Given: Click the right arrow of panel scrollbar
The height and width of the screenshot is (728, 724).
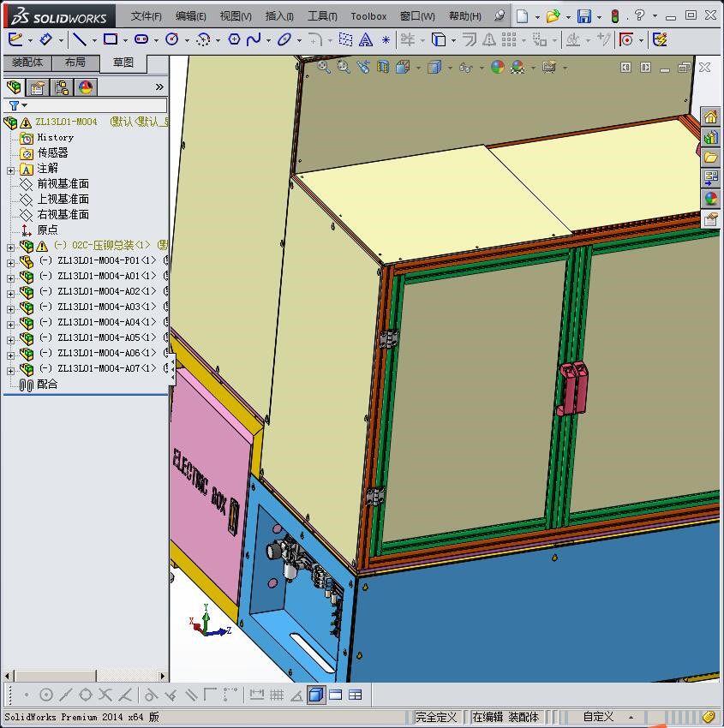Looking at the screenshot, I should (162, 676).
